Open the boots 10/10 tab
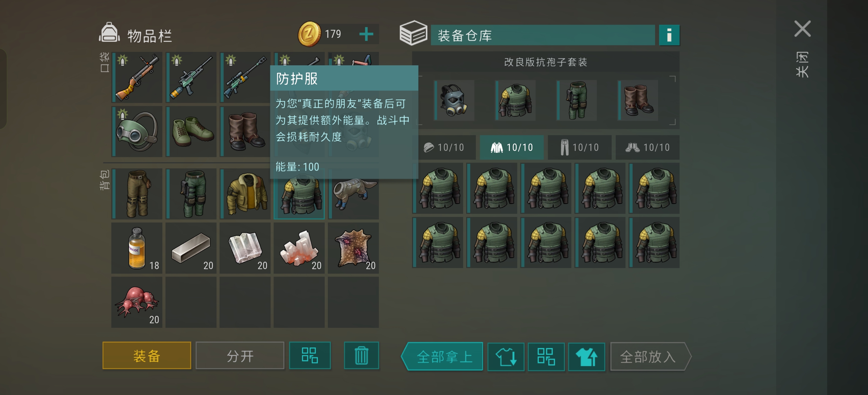 coord(647,147)
